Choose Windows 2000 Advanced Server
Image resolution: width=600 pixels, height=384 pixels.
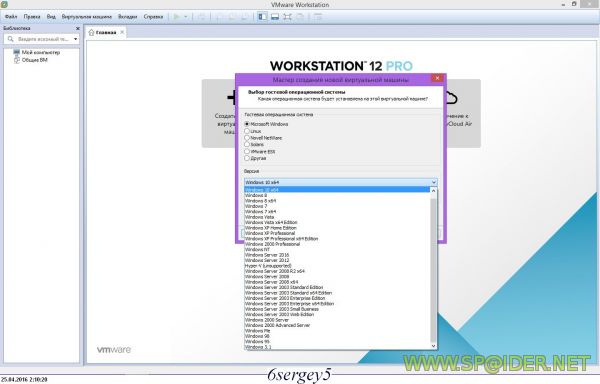tap(337, 325)
